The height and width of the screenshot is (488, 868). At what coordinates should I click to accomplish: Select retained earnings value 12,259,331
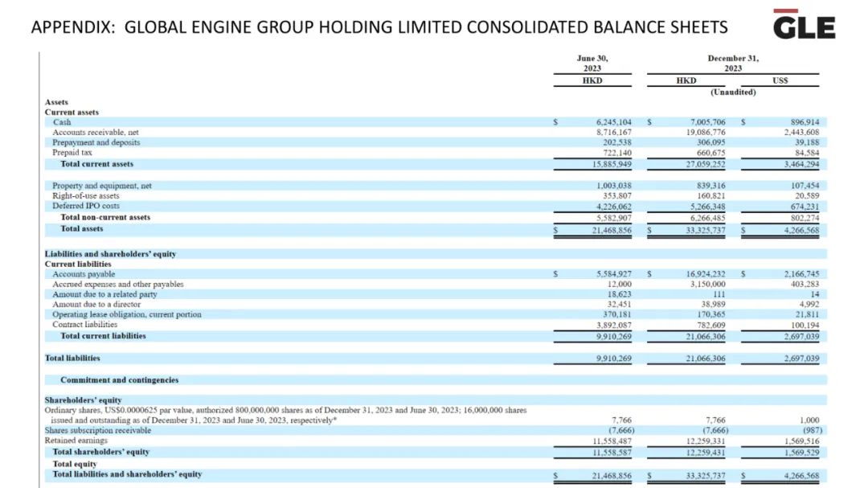click(706, 441)
